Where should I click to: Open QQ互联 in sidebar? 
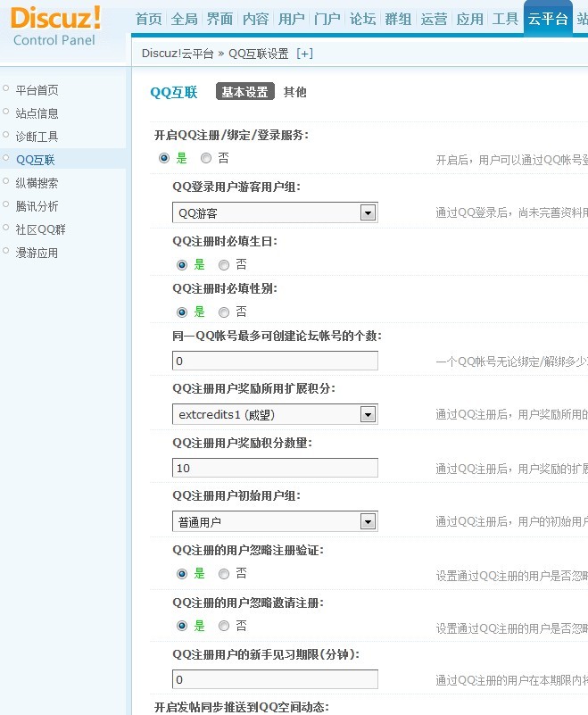pyautogui.click(x=35, y=160)
